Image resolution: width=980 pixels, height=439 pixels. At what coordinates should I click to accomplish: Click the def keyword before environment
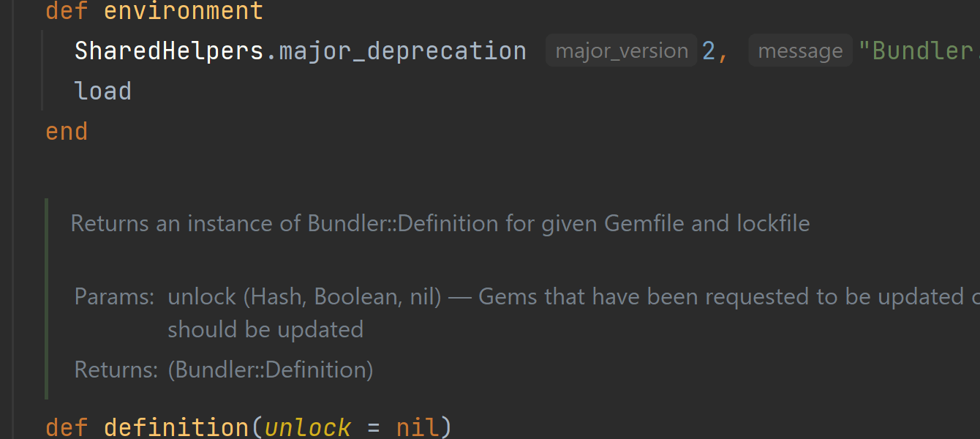coord(67,11)
